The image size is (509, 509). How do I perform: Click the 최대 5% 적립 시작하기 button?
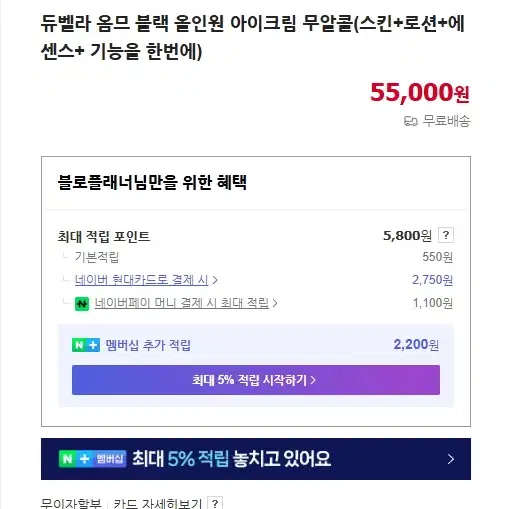point(256,380)
